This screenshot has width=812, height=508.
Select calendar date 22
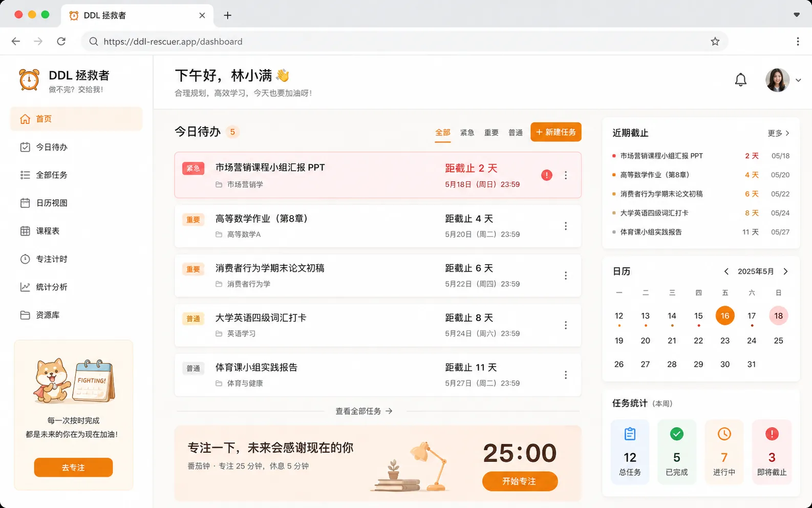698,341
